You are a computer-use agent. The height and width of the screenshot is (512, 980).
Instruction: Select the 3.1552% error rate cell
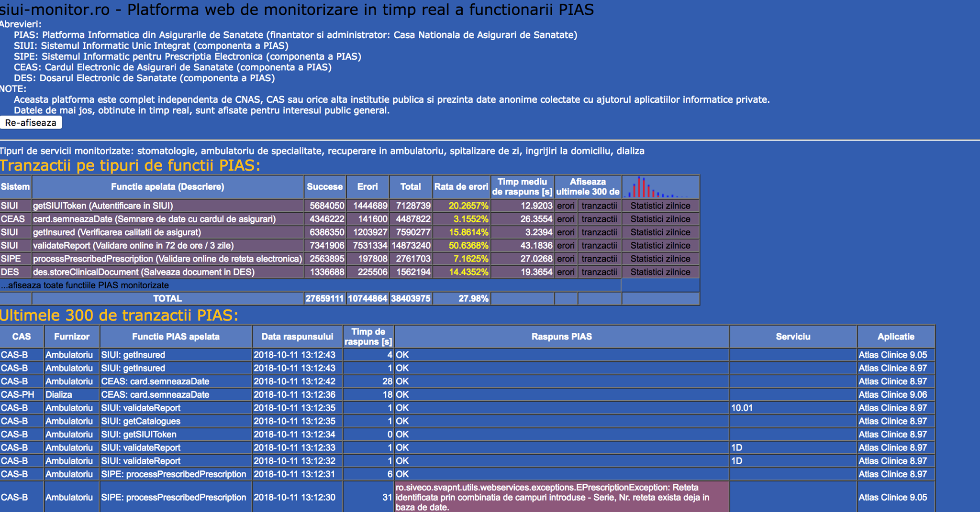(x=461, y=219)
